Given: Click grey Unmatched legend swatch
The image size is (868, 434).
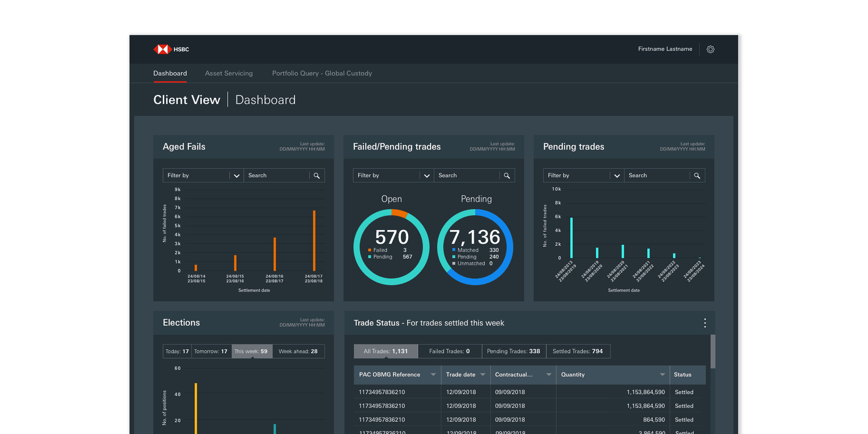Looking at the screenshot, I should [454, 264].
